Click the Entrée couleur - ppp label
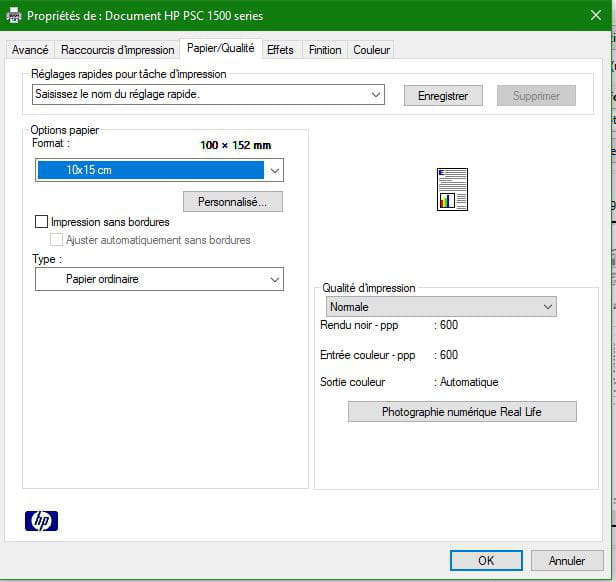This screenshot has height=582, width=616. tap(368, 355)
